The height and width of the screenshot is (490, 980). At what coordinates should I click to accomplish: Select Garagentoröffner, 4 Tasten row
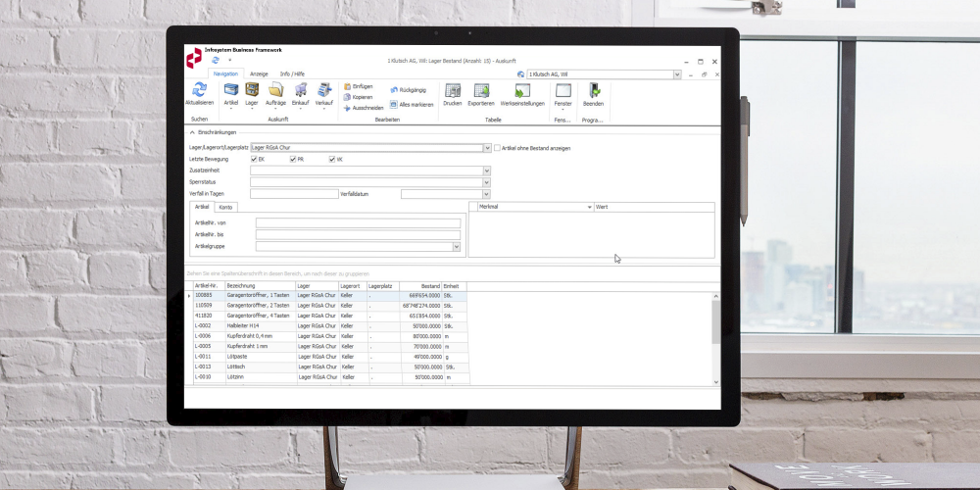(x=329, y=316)
